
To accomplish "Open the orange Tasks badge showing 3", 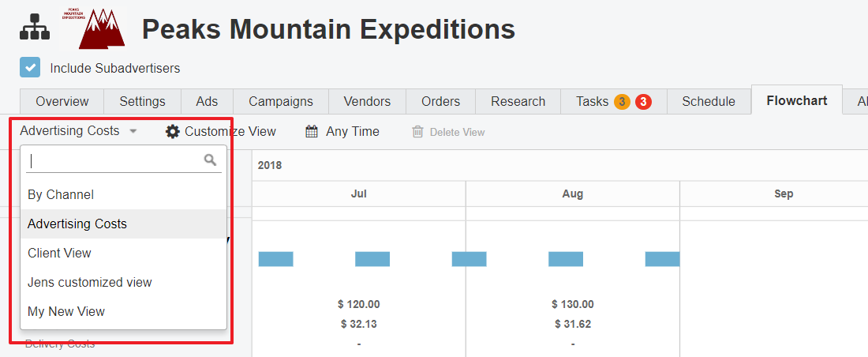I will pos(622,102).
